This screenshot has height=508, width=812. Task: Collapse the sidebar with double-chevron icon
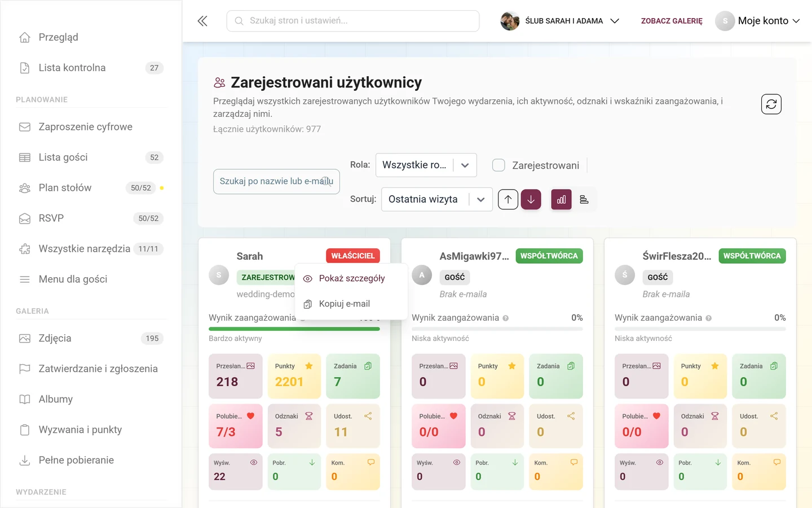(202, 21)
